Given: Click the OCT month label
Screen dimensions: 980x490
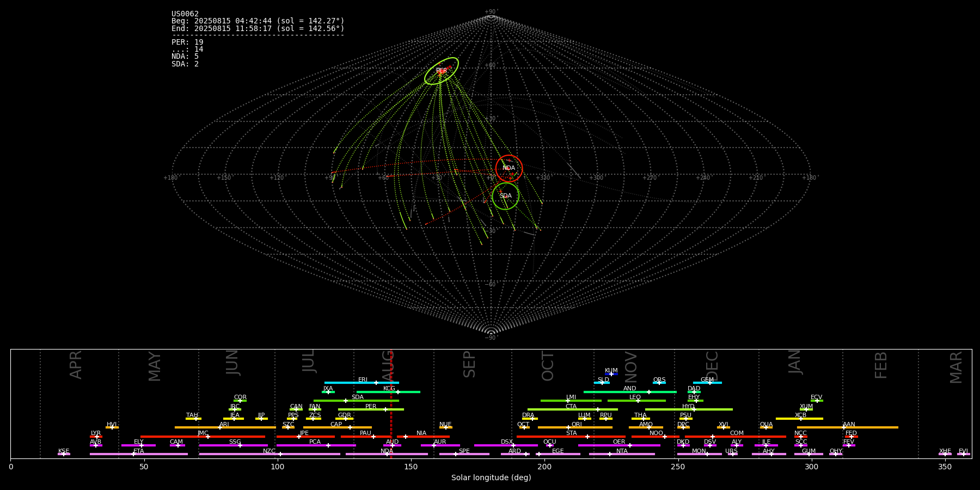Looking at the screenshot, I should tap(548, 366).
